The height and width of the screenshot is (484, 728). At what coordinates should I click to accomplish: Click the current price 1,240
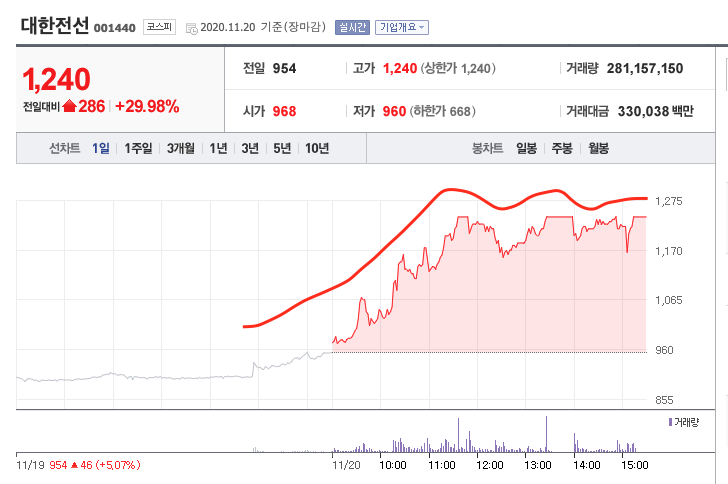[57, 79]
